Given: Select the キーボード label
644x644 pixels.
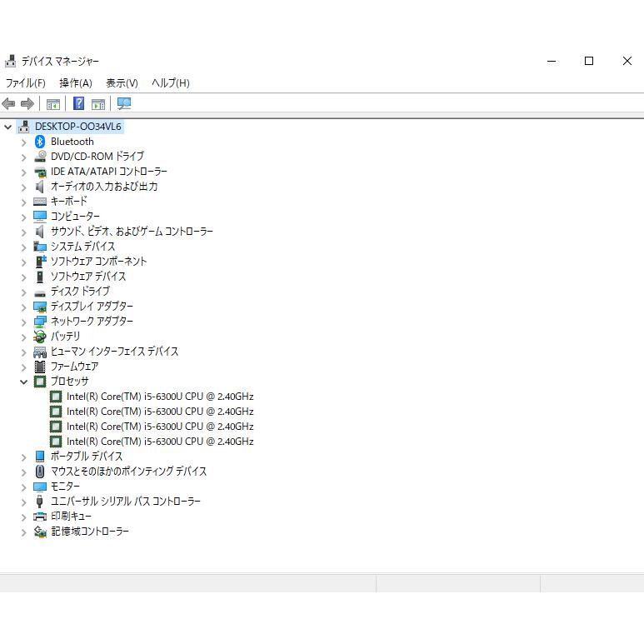Looking at the screenshot, I should click(x=69, y=202).
